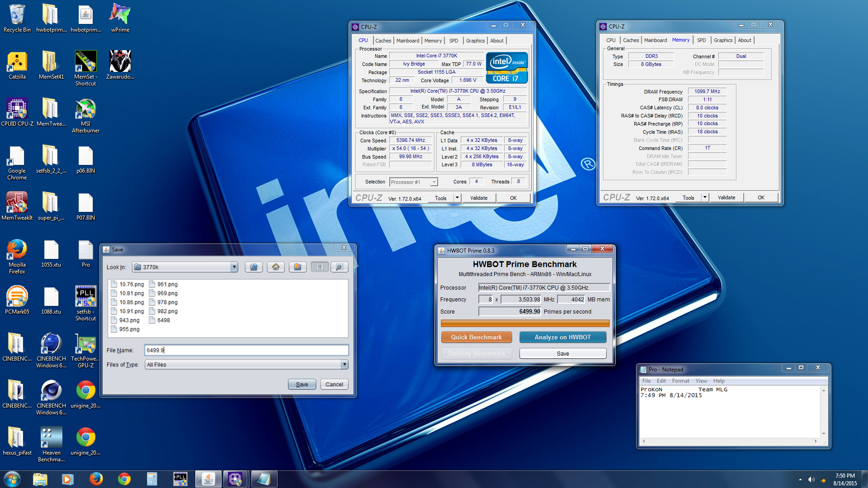Select TechPowerUp GPU-Z desktop icon

[x=85, y=350]
